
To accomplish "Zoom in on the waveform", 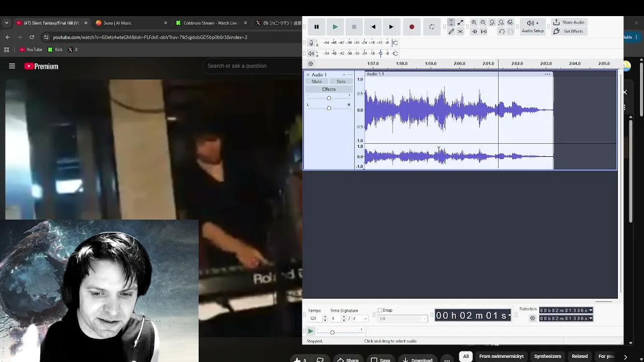I will click(x=474, y=23).
